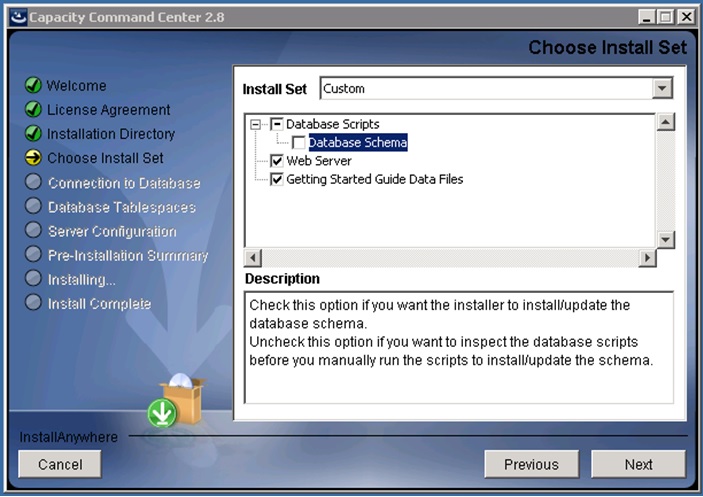The width and height of the screenshot is (703, 497).
Task: Click the gray circle beside Database Tablespaces
Action: tap(33, 206)
